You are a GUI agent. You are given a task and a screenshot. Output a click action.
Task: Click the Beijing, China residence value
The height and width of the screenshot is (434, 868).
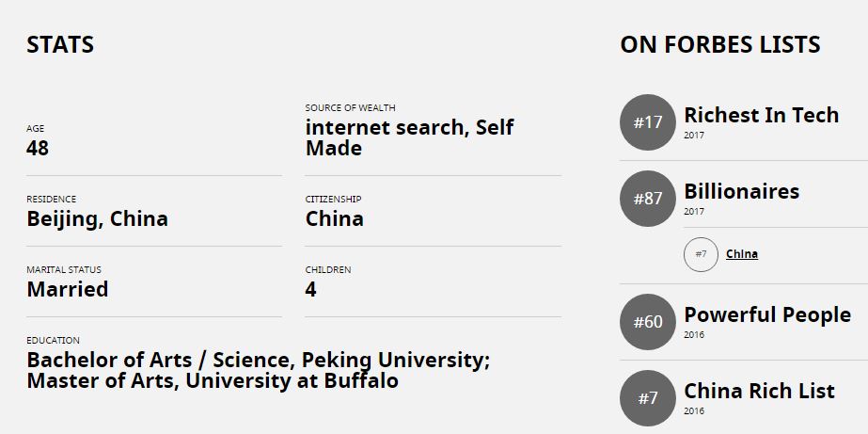pyautogui.click(x=98, y=219)
